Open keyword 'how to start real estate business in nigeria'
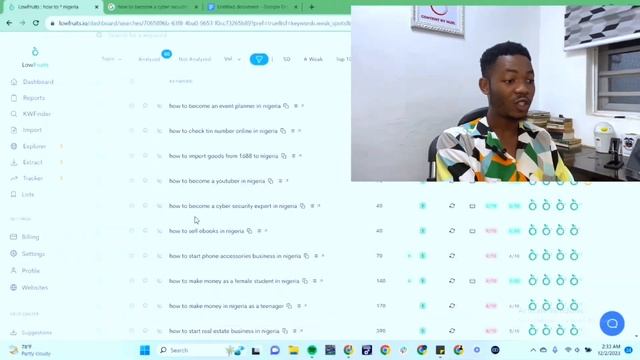Image resolution: width=640 pixels, height=360 pixels. [224, 331]
